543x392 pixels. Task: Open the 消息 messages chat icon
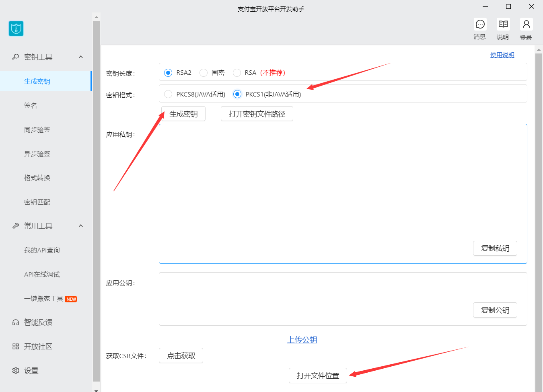coord(480,24)
